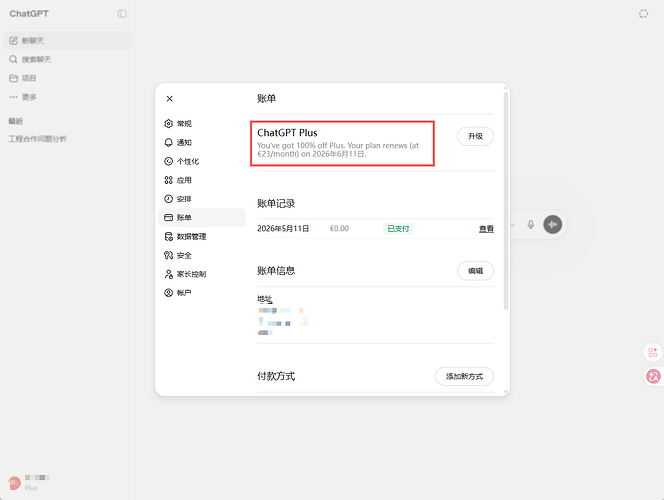Click the user avatar circle
This screenshot has height=500, width=664.
14,483
